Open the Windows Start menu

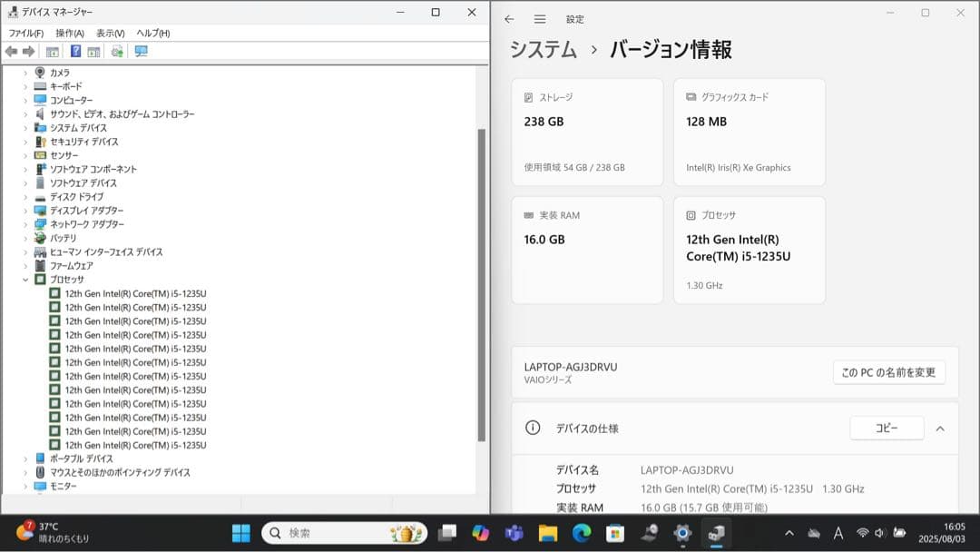point(240,533)
